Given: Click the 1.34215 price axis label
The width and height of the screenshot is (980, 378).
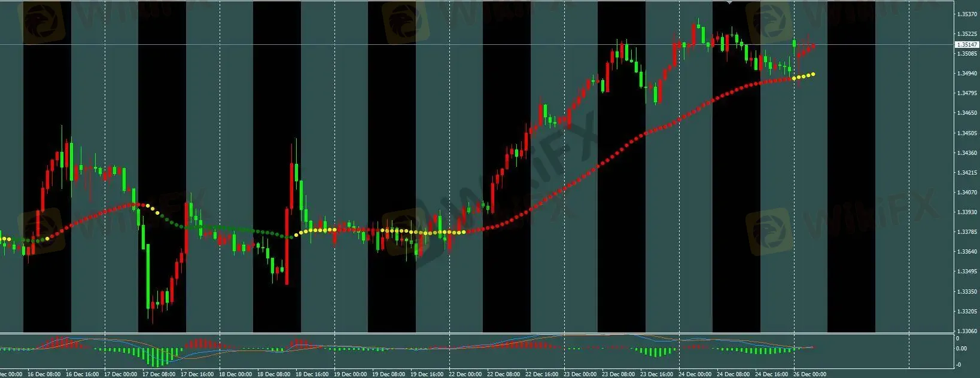Looking at the screenshot, I should tap(967, 173).
